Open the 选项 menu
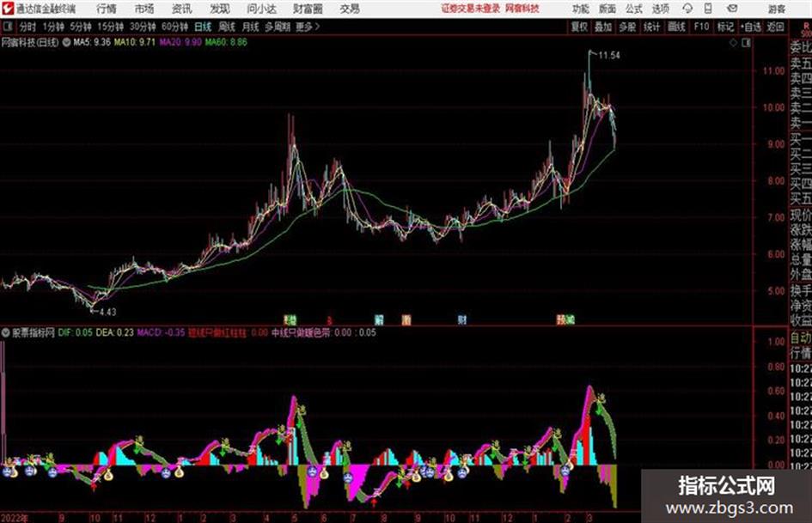812x523 pixels. point(661,9)
